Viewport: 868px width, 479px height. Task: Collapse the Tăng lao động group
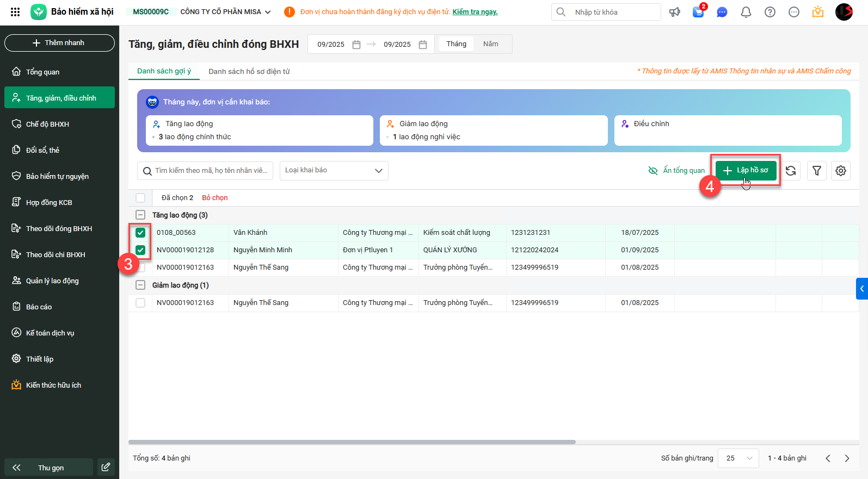pos(140,215)
